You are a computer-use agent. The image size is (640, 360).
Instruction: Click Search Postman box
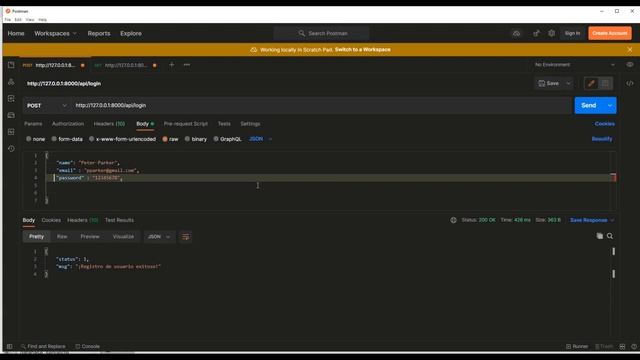pos(322,33)
